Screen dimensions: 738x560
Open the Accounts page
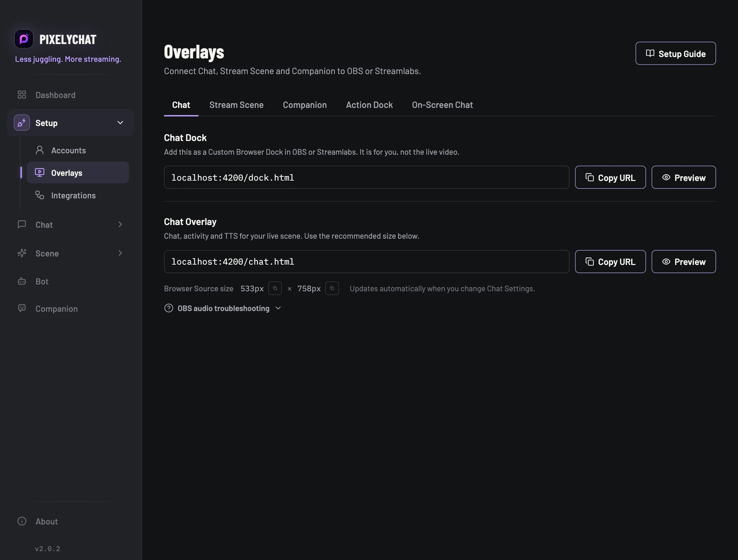(x=78, y=150)
